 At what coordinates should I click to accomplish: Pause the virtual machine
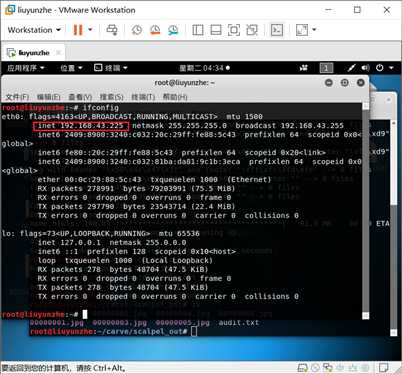click(x=78, y=30)
